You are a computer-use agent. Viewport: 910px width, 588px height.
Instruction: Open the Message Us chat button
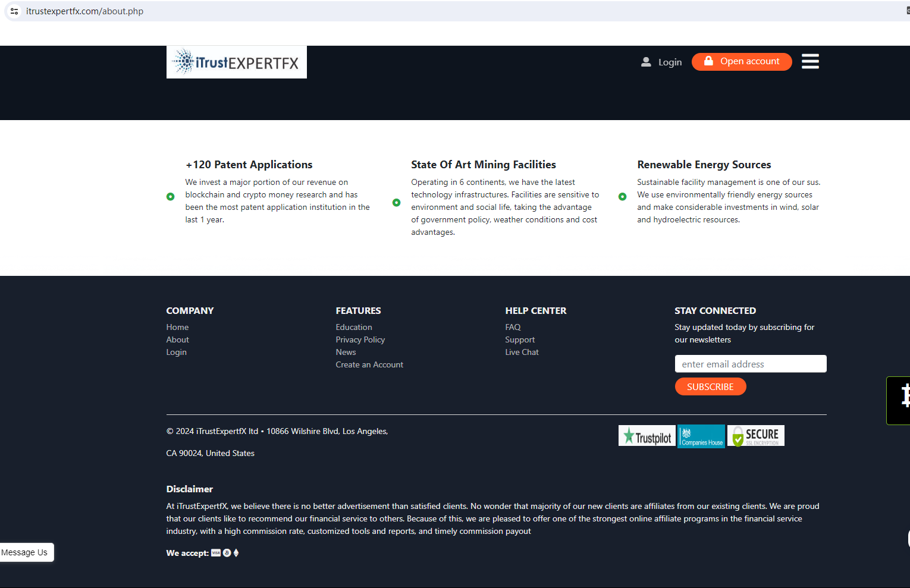(26, 552)
